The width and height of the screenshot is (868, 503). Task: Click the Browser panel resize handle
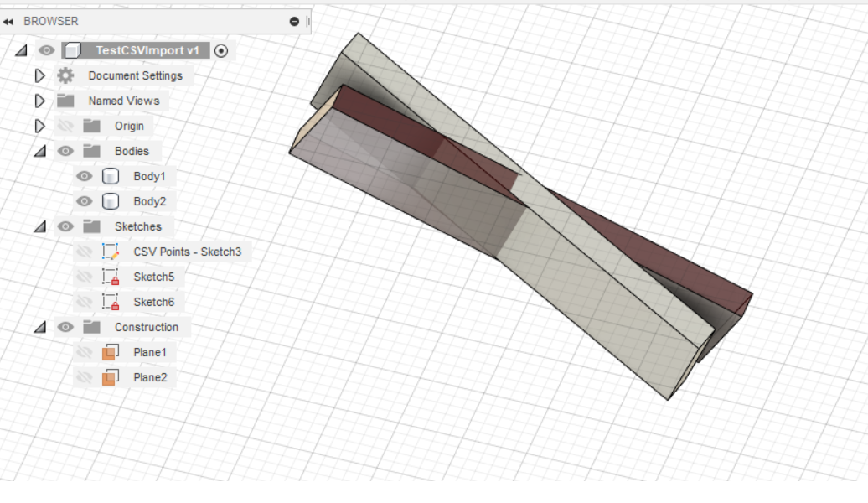click(x=307, y=22)
